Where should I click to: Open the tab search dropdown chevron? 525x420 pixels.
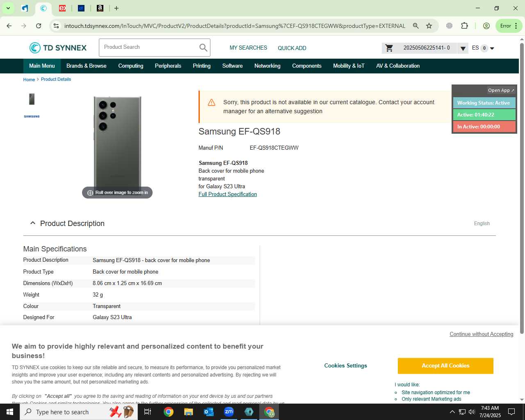coord(8,8)
